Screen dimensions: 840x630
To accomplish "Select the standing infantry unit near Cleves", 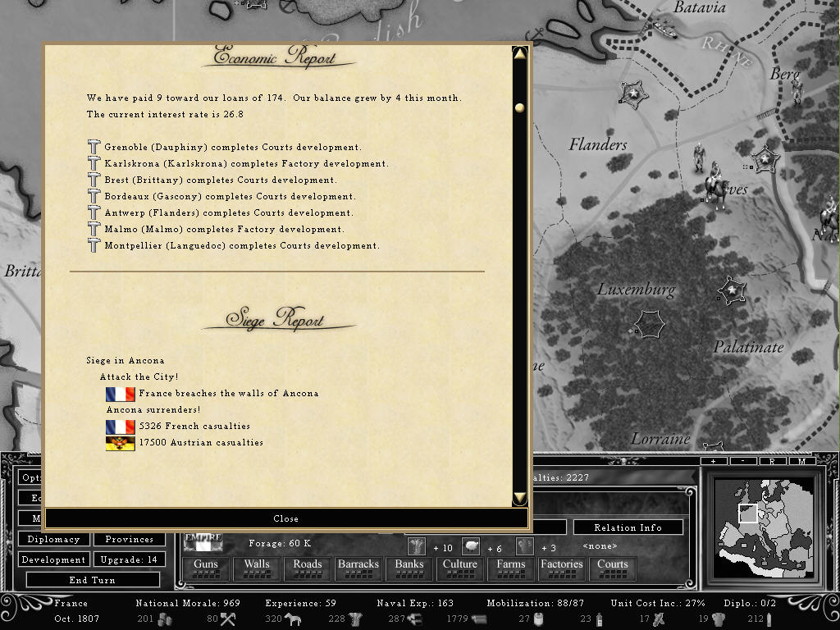I will [699, 158].
